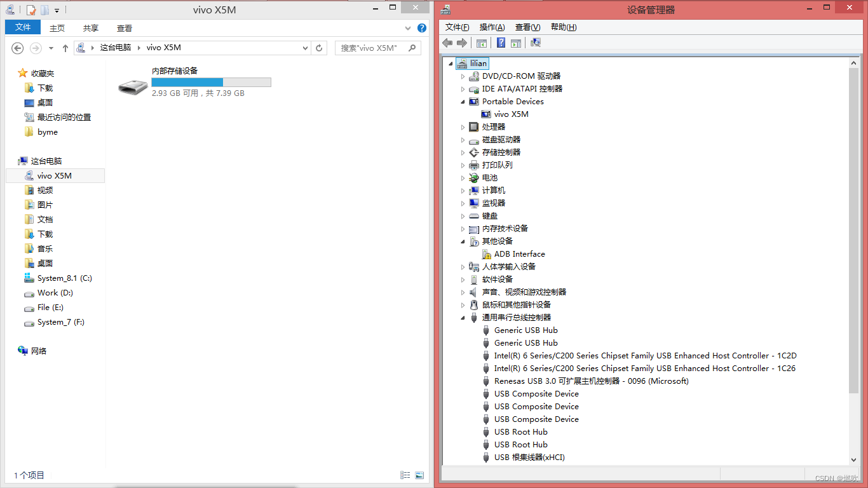
Task: Click the print queue category icon
Action: coord(474,165)
